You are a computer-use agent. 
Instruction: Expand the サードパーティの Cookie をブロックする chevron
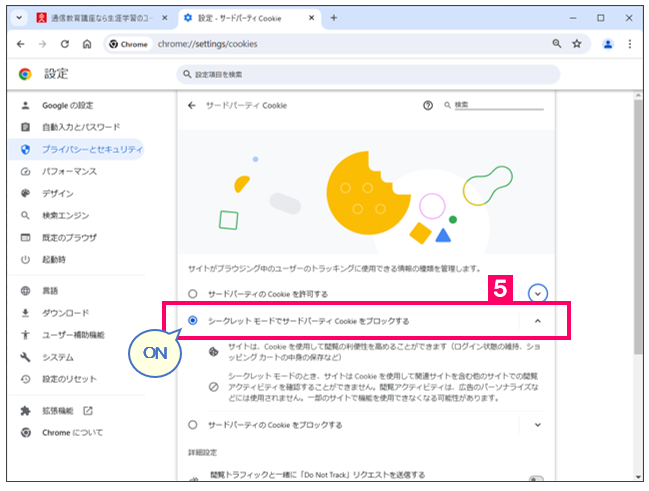pos(538,425)
